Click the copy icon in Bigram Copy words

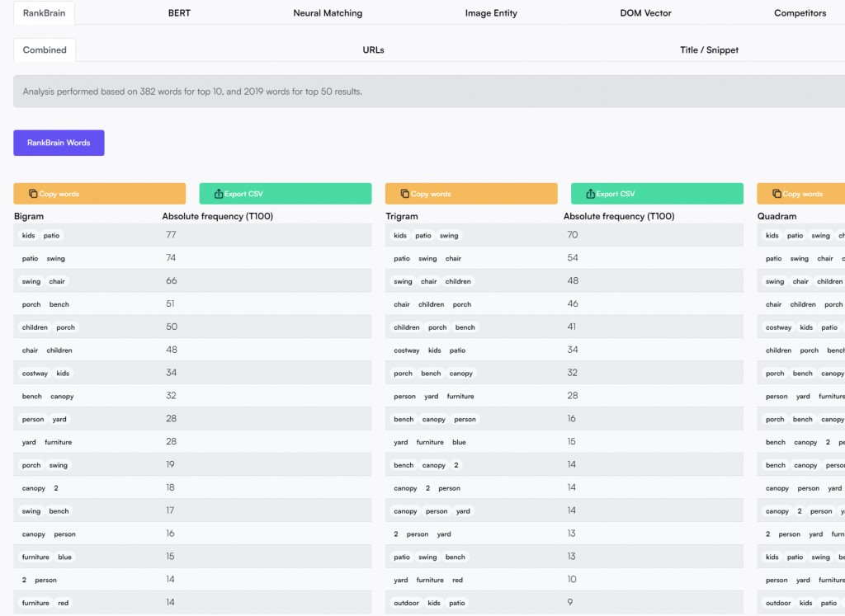33,194
